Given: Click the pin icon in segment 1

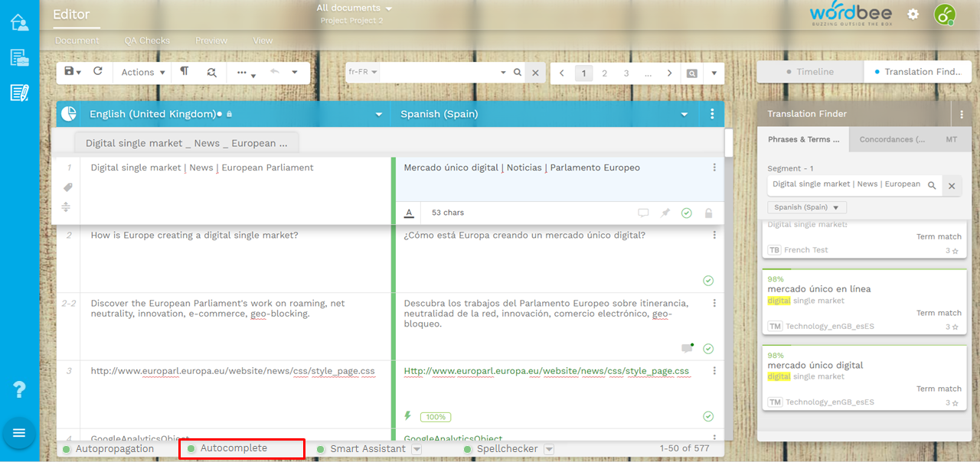Looking at the screenshot, I should pos(665,213).
